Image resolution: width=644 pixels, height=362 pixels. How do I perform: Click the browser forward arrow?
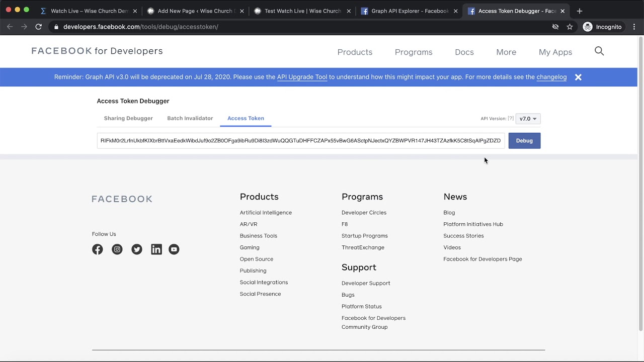[x=24, y=27]
